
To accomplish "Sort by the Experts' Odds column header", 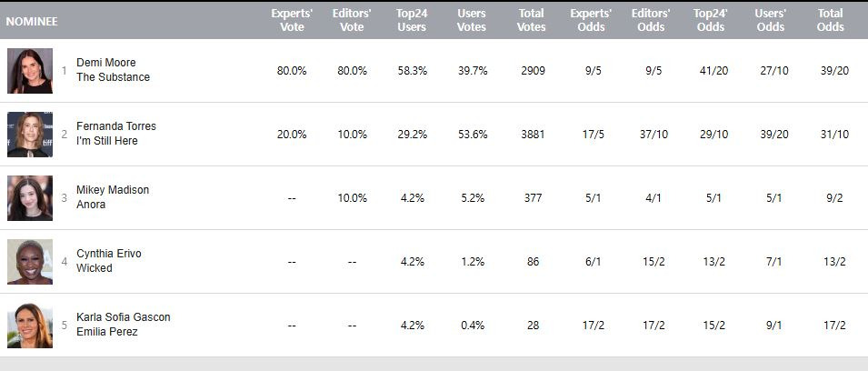I will coord(591,20).
